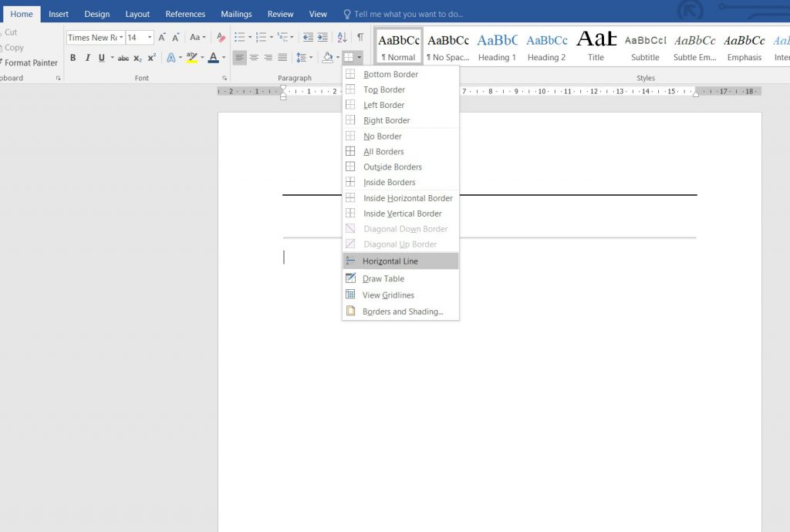Toggle bold formatting
This screenshot has width=790, height=532.
pos(73,58)
